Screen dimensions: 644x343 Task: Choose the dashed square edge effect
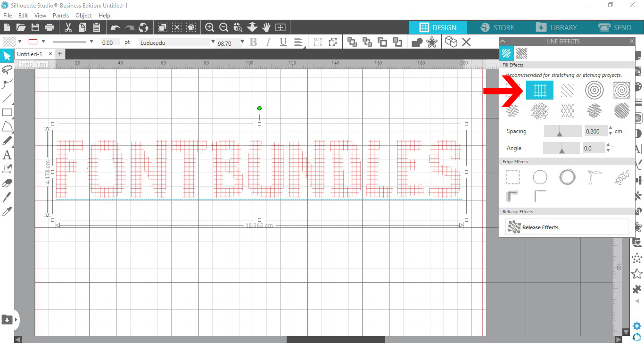(512, 177)
